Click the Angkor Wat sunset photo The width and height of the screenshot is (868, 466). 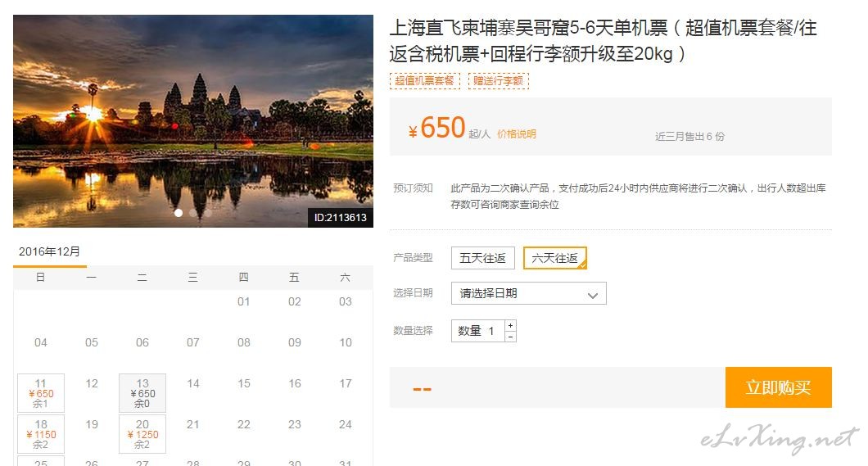point(193,121)
